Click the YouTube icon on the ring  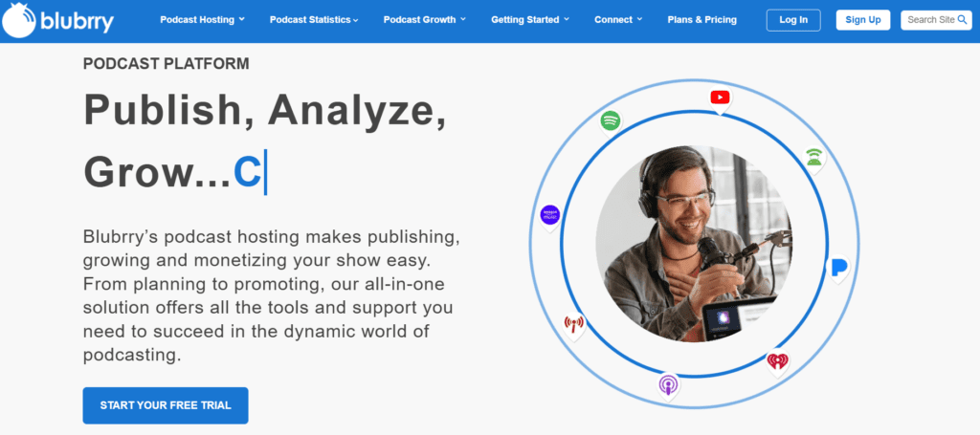point(720,98)
